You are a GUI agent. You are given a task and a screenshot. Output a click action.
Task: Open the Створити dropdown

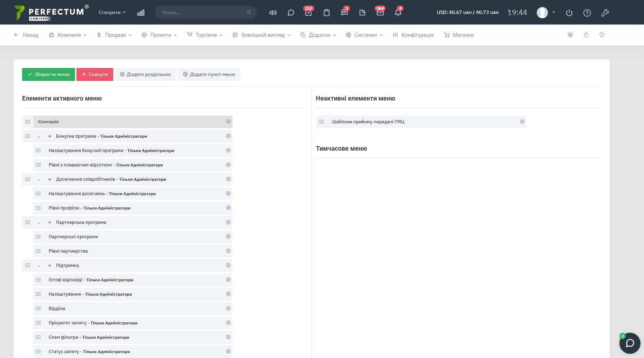click(112, 12)
